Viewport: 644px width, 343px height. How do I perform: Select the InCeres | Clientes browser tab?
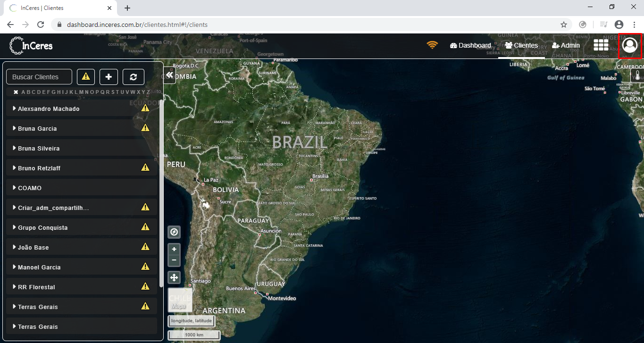(x=60, y=8)
